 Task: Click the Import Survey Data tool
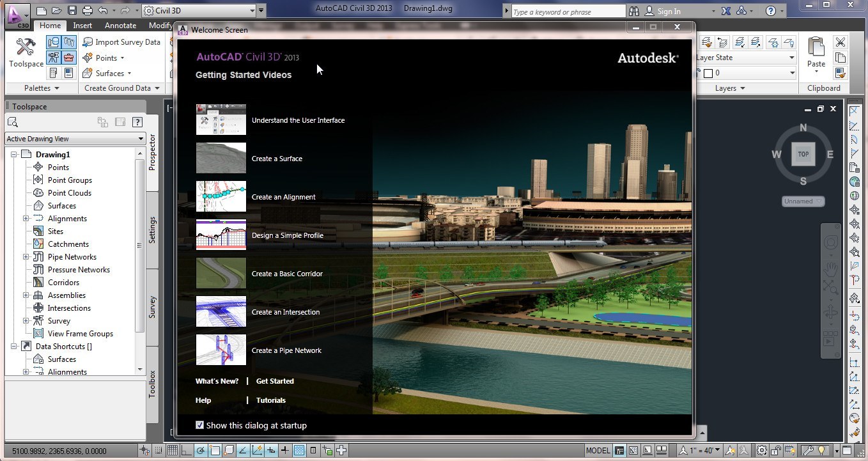click(121, 42)
